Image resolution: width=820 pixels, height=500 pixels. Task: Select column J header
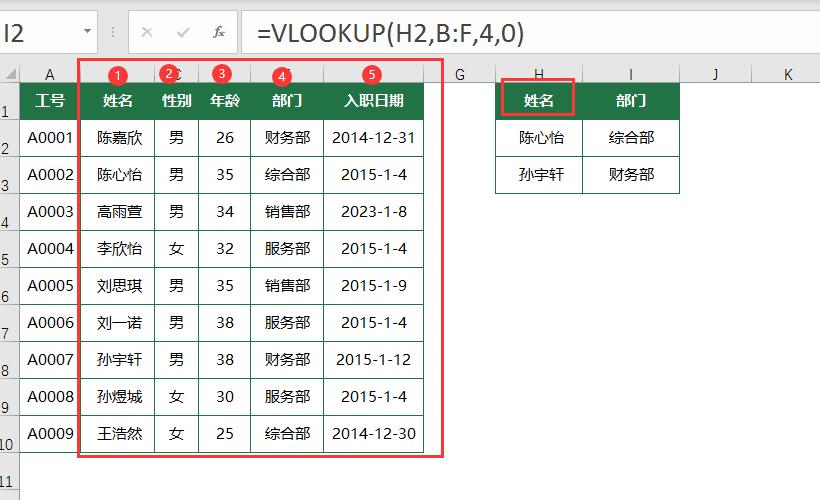tap(715, 74)
